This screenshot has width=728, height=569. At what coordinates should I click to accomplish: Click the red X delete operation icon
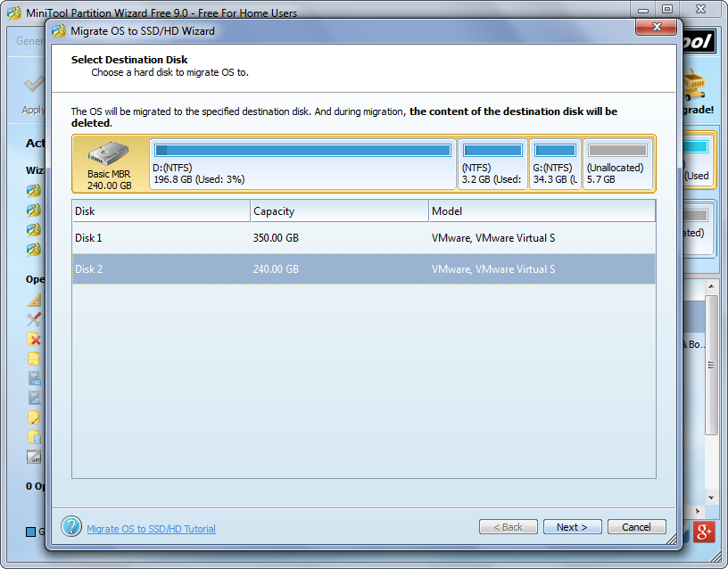(34, 339)
